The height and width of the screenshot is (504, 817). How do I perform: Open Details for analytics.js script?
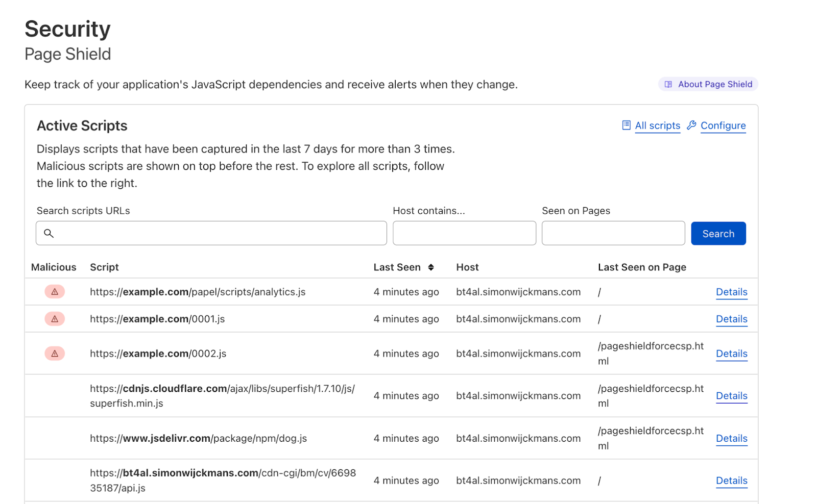click(731, 292)
